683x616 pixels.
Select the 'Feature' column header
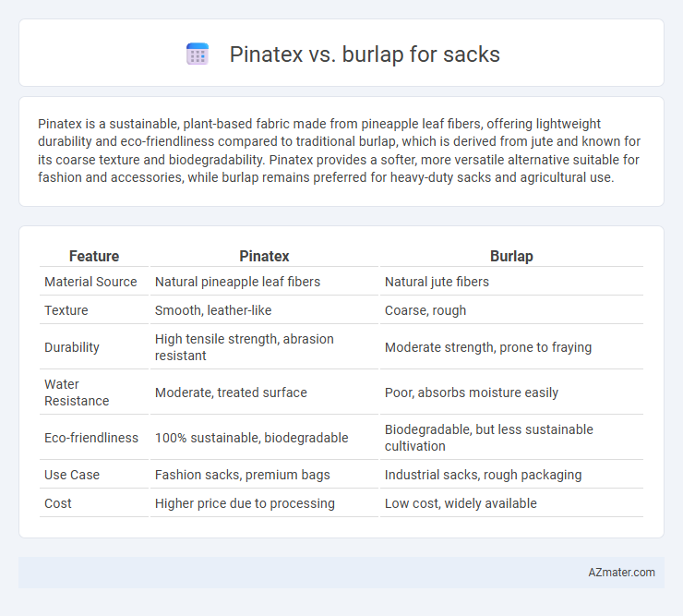[x=94, y=256]
